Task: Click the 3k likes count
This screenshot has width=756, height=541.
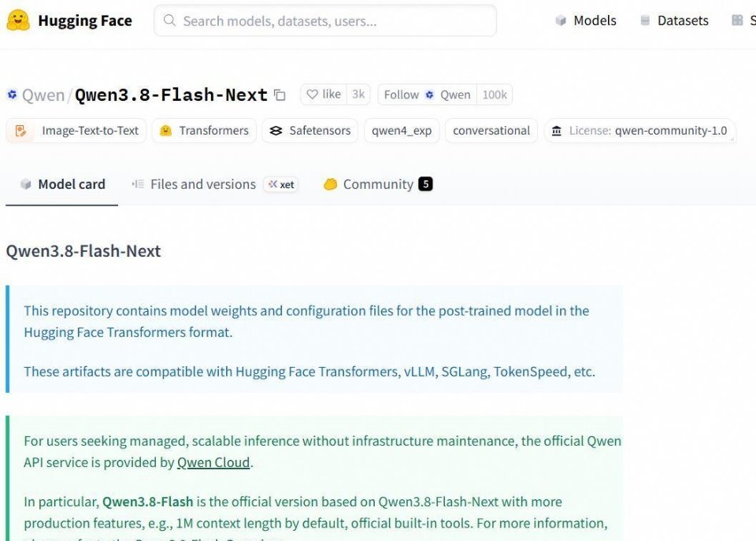Action: (358, 94)
